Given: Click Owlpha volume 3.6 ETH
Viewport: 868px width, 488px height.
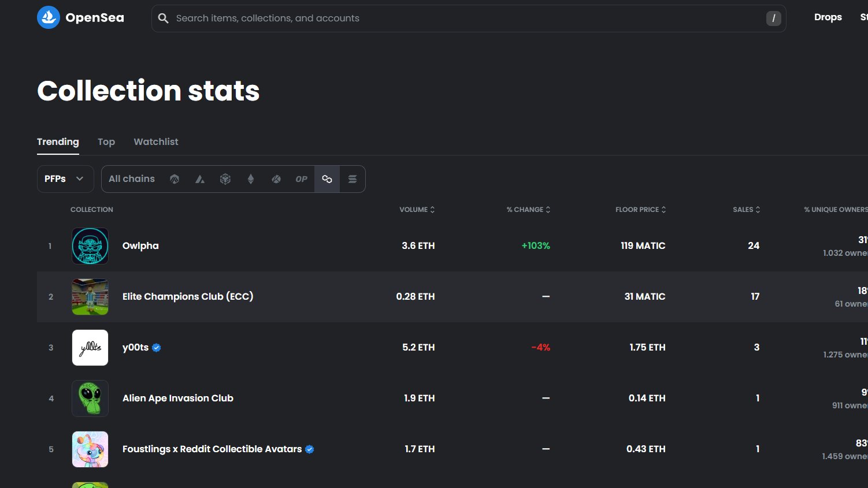Looking at the screenshot, I should (418, 246).
